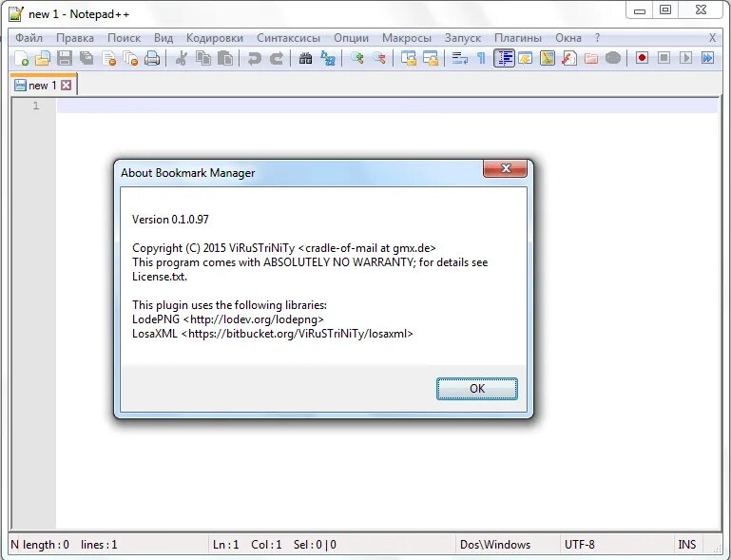731x560 pixels.
Task: Close the new 1 tab via its X
Action: (x=67, y=86)
